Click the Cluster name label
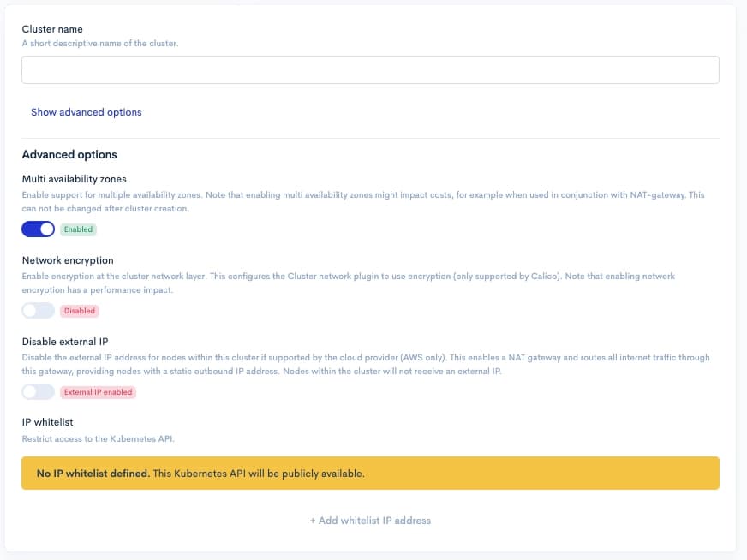The width and height of the screenshot is (747, 560). pos(52,29)
